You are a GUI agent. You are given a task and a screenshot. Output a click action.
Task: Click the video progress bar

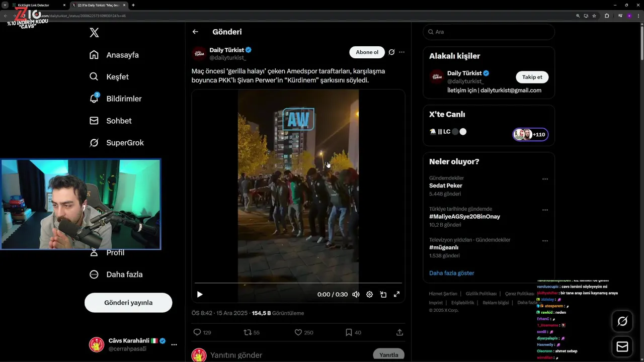point(298,283)
